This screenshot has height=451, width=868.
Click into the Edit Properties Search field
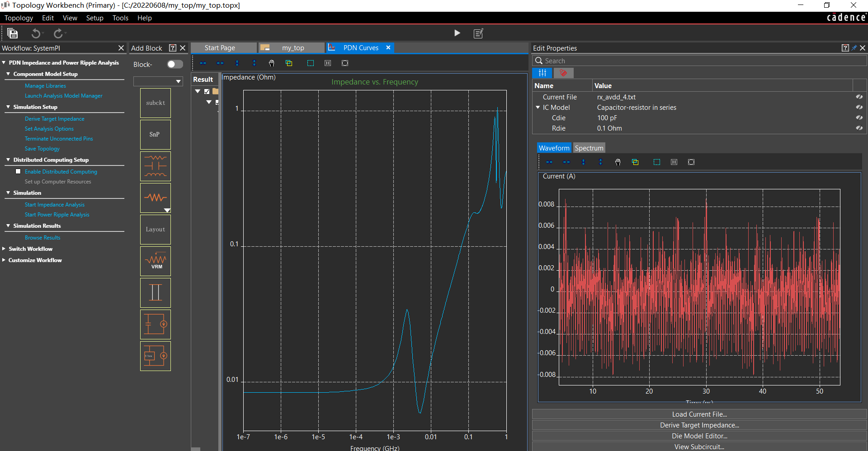[x=699, y=61]
